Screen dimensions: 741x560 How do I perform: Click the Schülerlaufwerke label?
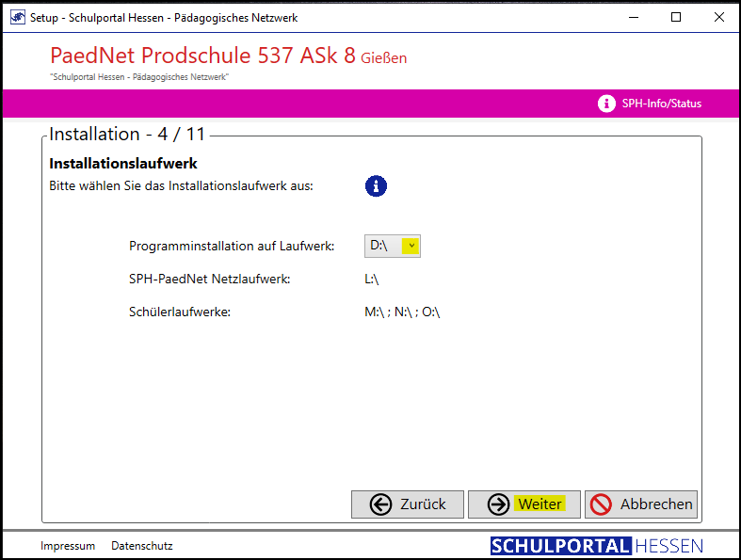click(180, 312)
